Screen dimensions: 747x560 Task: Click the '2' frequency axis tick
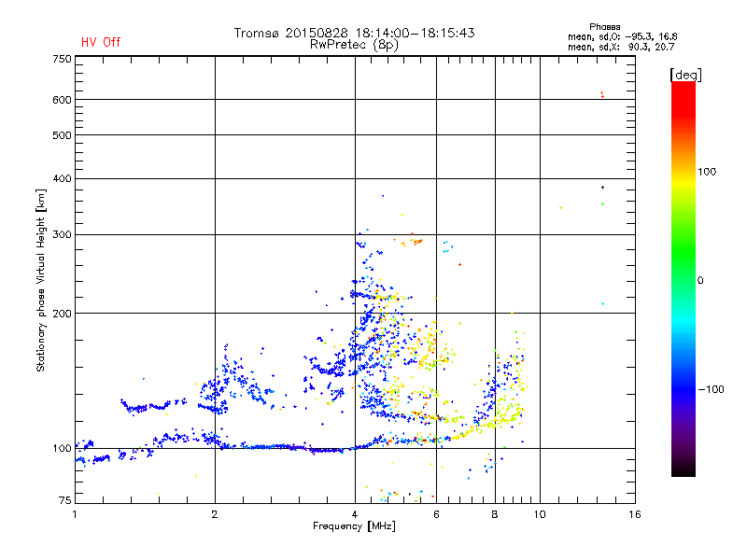[215, 514]
